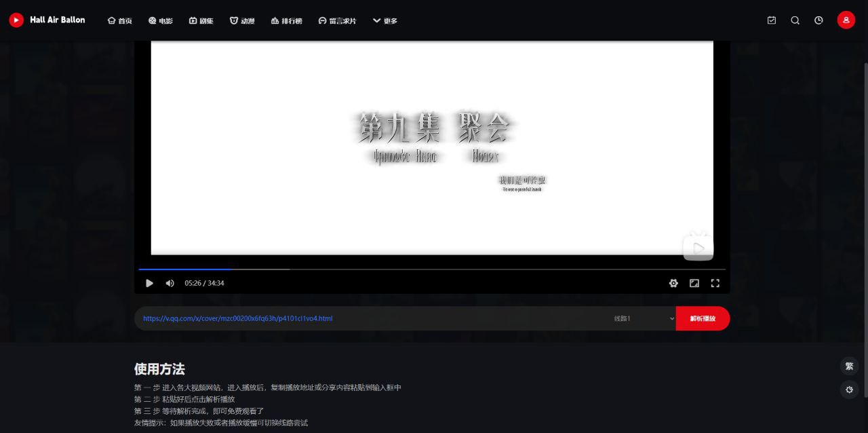
Task: Click the 第二步 粘贴好后点击解析播放 line
Action: pyautogui.click(x=184, y=399)
